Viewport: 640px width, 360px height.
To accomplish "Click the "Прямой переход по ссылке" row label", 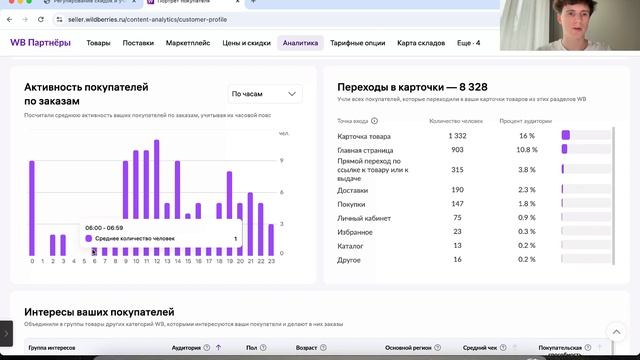I will [x=373, y=169].
